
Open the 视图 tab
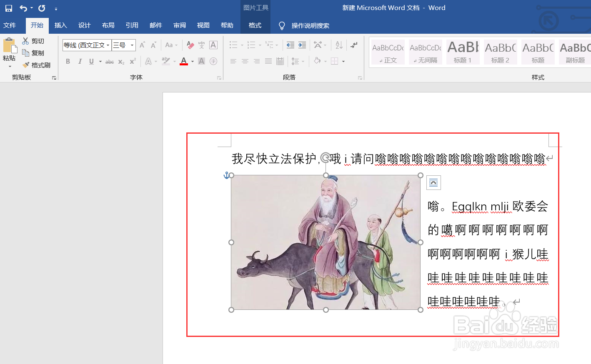point(203,25)
